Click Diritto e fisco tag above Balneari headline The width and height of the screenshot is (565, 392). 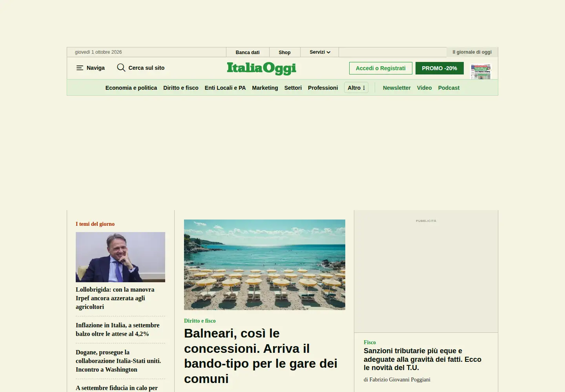[200, 321]
